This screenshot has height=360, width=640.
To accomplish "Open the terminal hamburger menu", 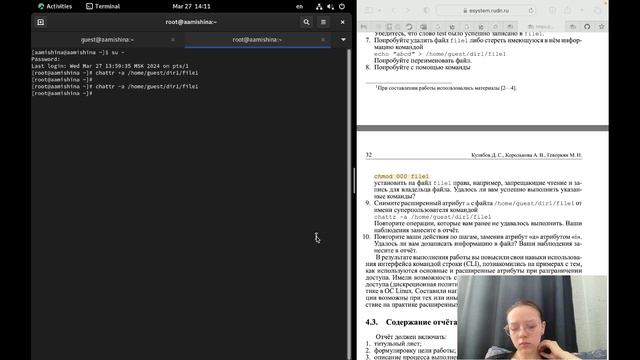I will [323, 22].
